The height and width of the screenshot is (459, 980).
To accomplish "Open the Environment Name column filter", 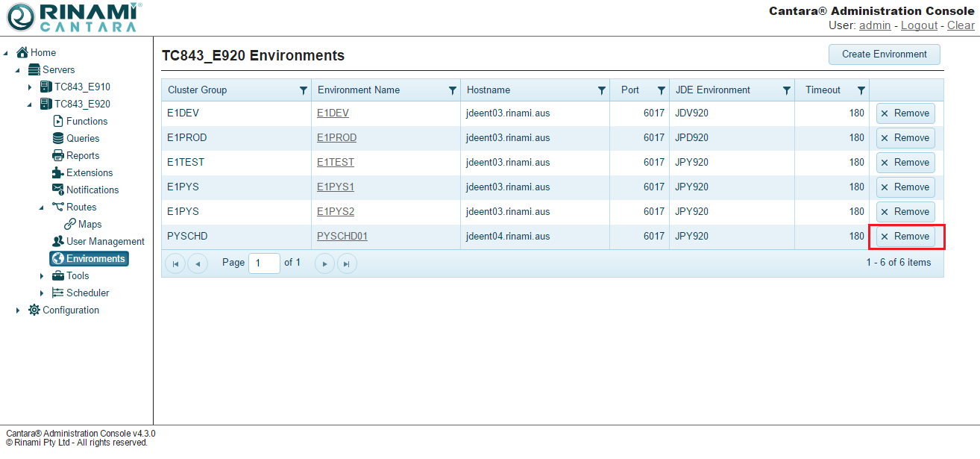I will point(452,90).
